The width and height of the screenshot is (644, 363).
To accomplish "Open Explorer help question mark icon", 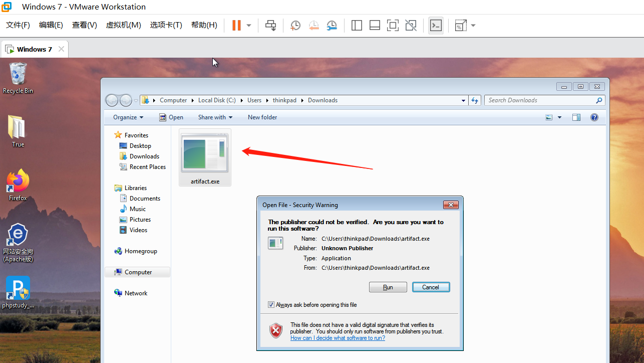I will click(594, 117).
